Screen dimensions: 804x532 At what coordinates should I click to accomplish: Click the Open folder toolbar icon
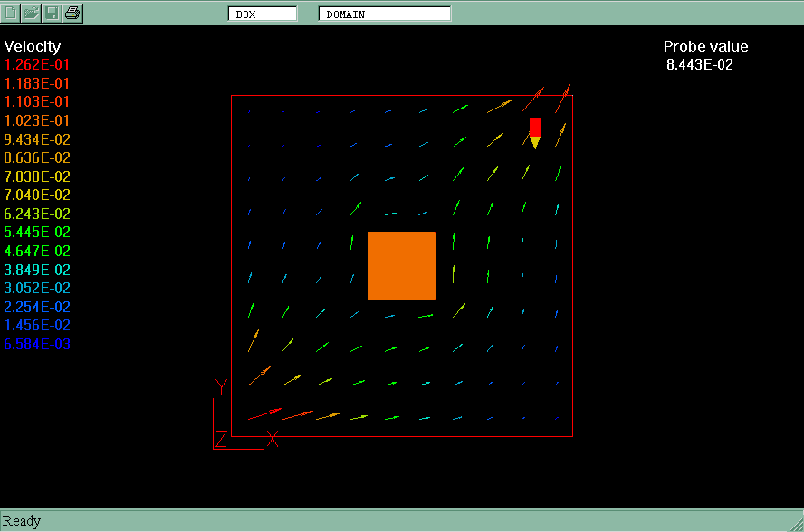(x=32, y=13)
